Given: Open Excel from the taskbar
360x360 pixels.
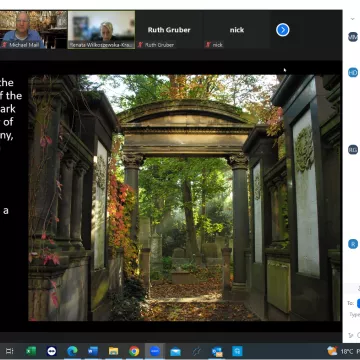Looking at the screenshot, I should (31, 351).
